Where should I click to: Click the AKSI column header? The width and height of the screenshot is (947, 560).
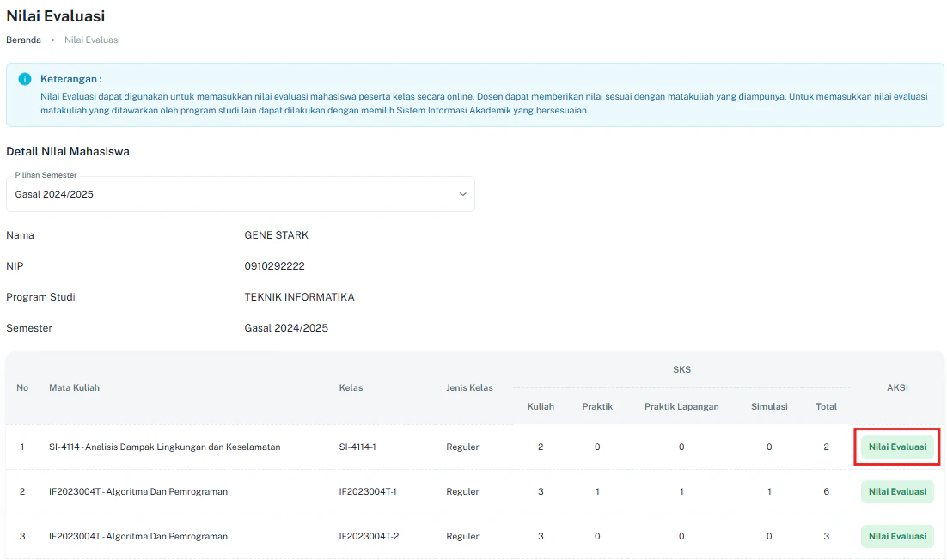point(897,388)
